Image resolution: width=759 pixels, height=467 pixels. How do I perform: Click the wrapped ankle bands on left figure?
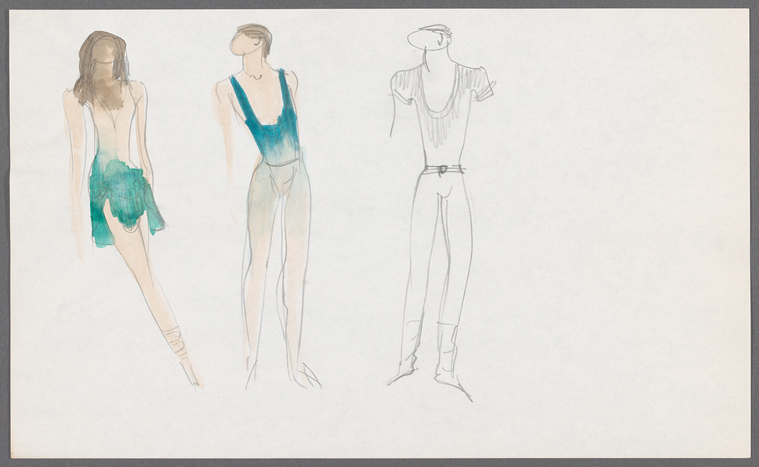(177, 341)
